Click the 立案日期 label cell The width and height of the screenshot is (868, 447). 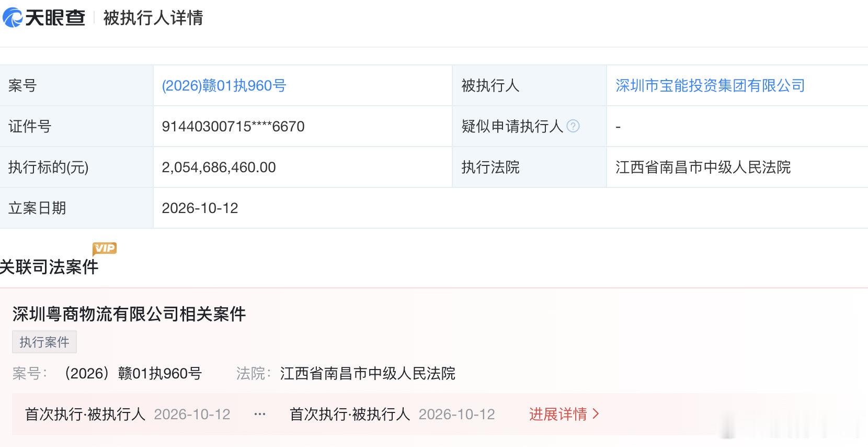(76, 208)
